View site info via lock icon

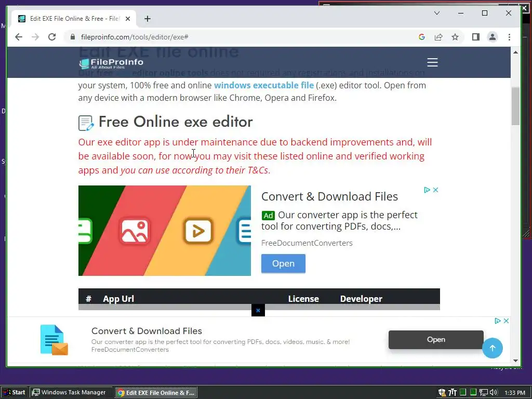tap(72, 37)
